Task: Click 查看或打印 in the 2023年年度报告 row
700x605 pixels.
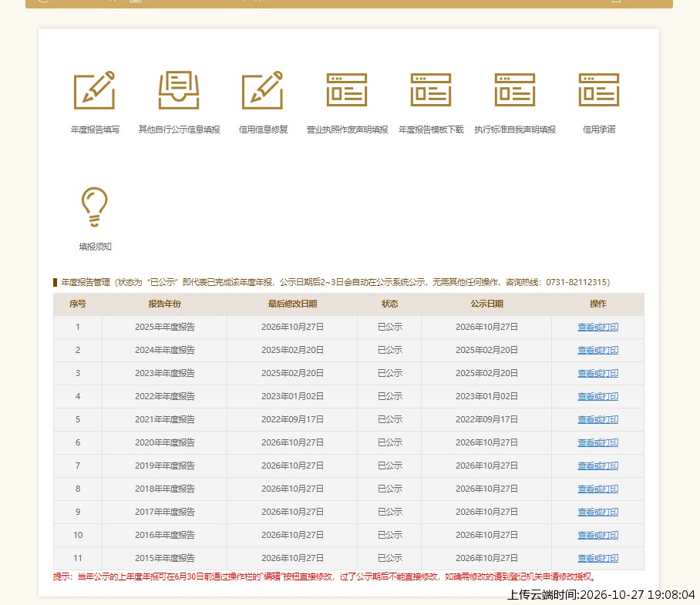Action: [597, 374]
